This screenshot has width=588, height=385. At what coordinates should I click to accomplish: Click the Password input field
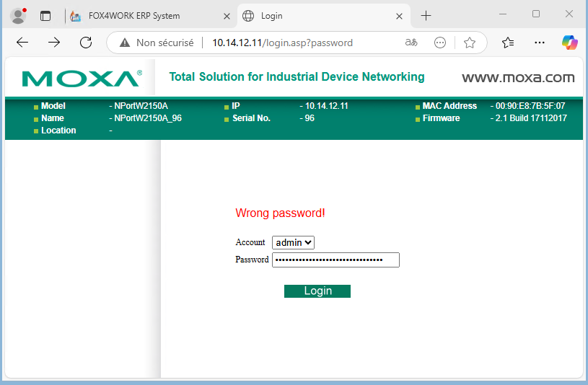click(x=335, y=260)
